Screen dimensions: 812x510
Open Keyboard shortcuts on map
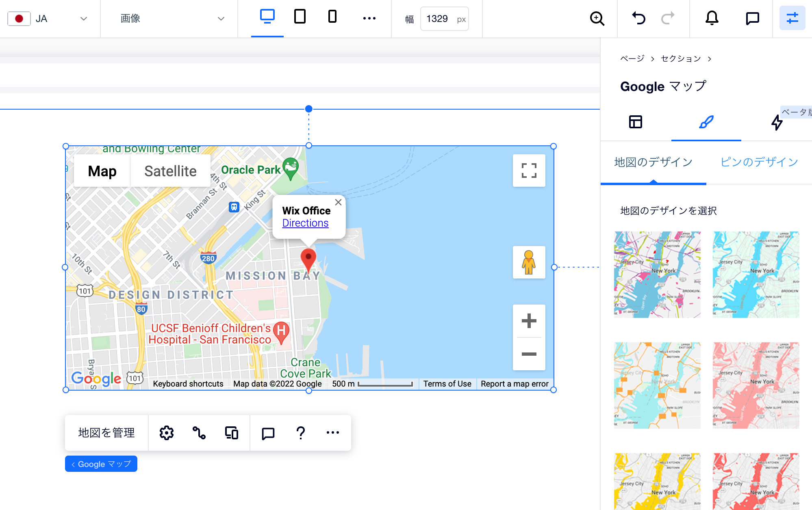188,384
